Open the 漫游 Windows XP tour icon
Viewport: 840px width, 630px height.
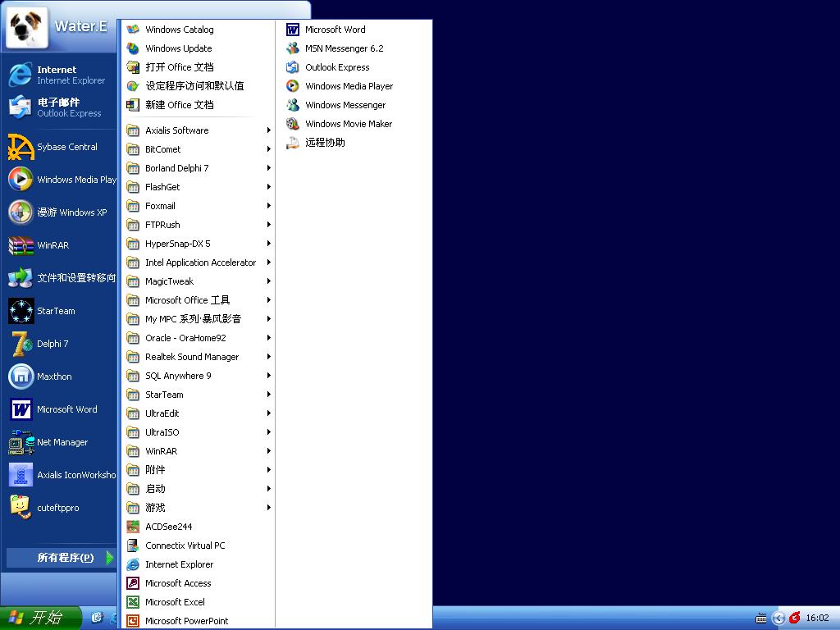pyautogui.click(x=21, y=212)
